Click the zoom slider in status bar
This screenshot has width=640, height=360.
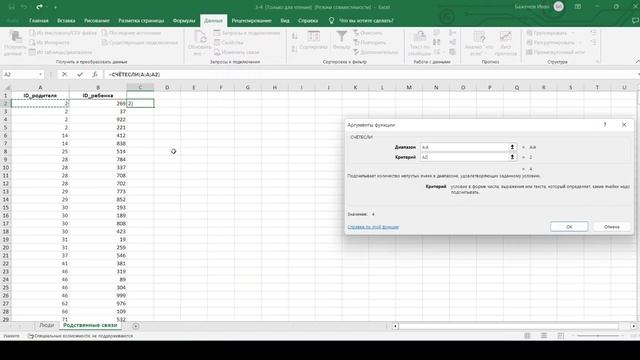[x=598, y=336]
